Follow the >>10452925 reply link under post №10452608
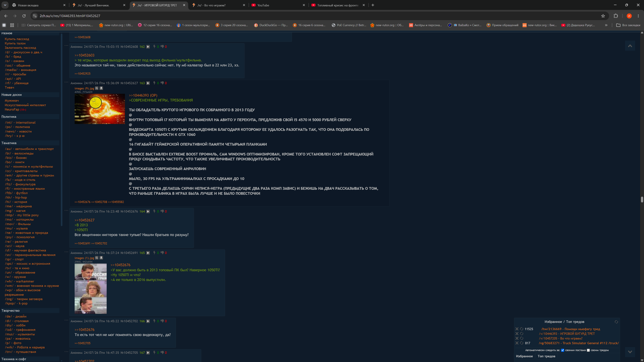 click(x=83, y=73)
